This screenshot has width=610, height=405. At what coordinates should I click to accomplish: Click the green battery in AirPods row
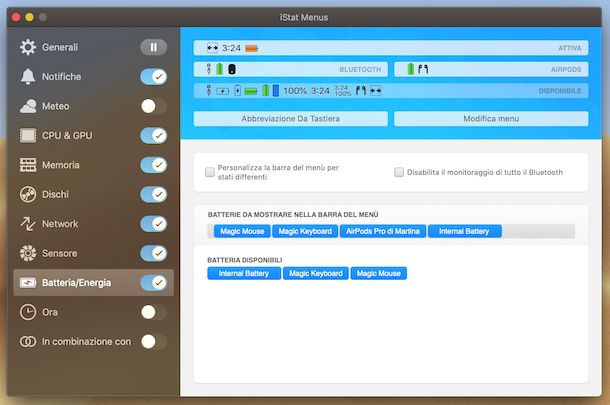[x=410, y=69]
